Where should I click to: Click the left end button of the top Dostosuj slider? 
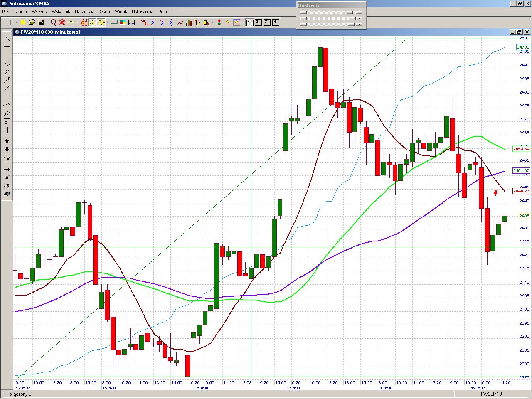tap(303, 12)
